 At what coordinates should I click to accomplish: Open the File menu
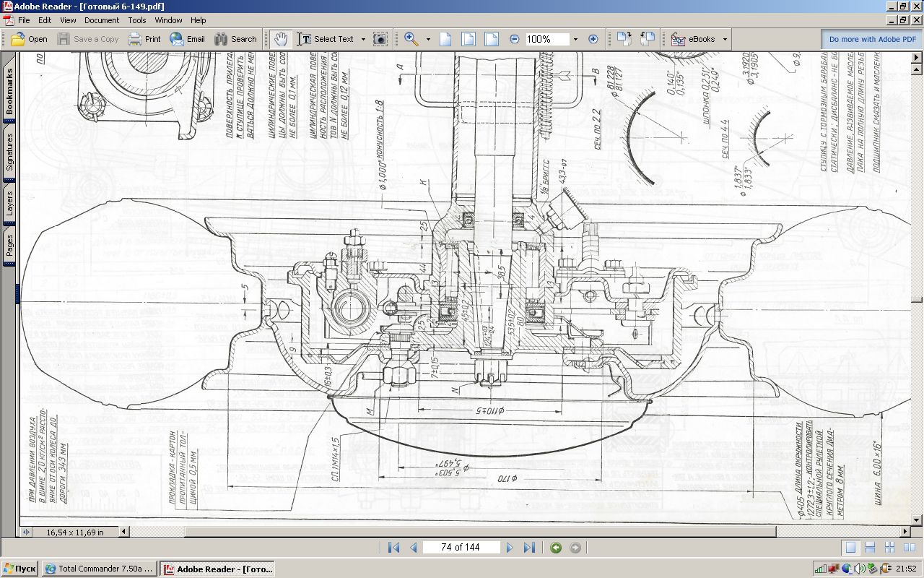click(x=24, y=20)
